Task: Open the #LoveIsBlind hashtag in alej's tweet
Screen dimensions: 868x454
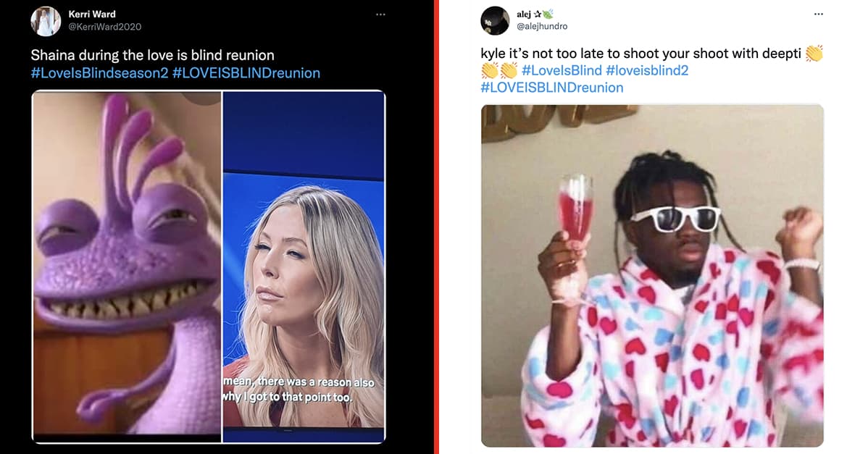Action: pyautogui.click(x=562, y=70)
